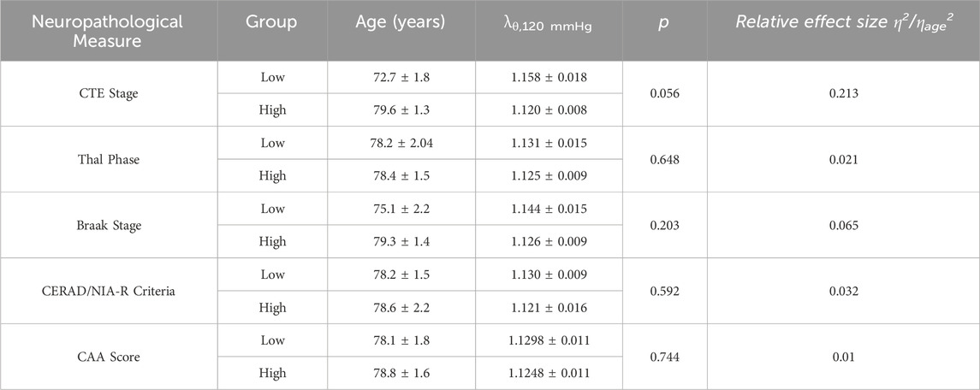The image size is (980, 390).
Task: Click the effect size value 0.213
Action: pyautogui.click(x=843, y=94)
